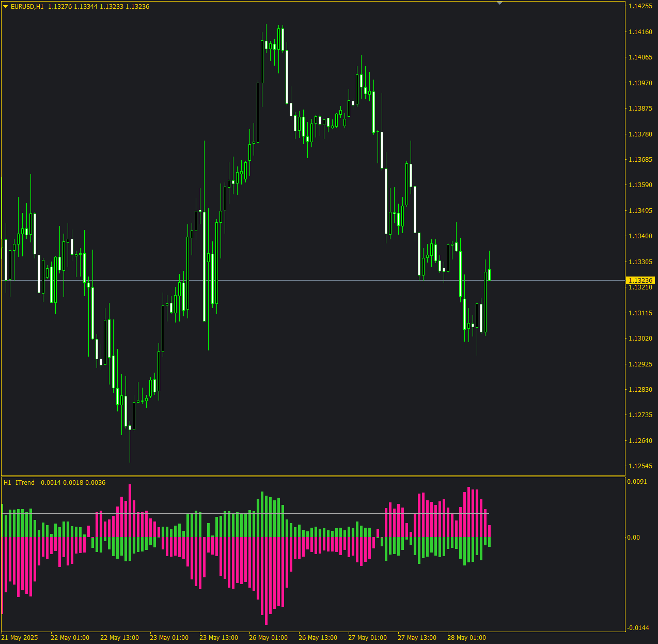658x644 pixels.
Task: Click the 28 May 01:00 time label
Action: [x=466, y=638]
